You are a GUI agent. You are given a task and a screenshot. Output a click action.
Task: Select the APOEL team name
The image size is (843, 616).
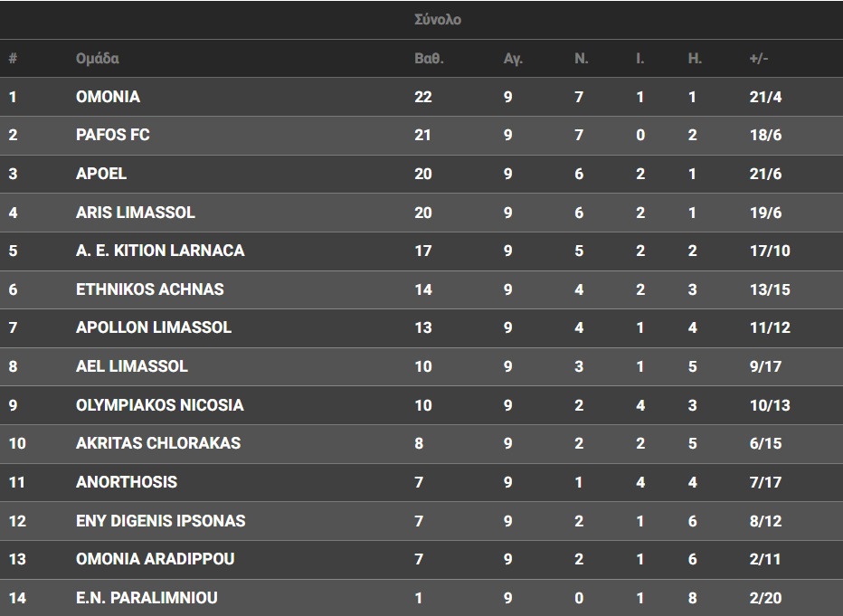101,174
